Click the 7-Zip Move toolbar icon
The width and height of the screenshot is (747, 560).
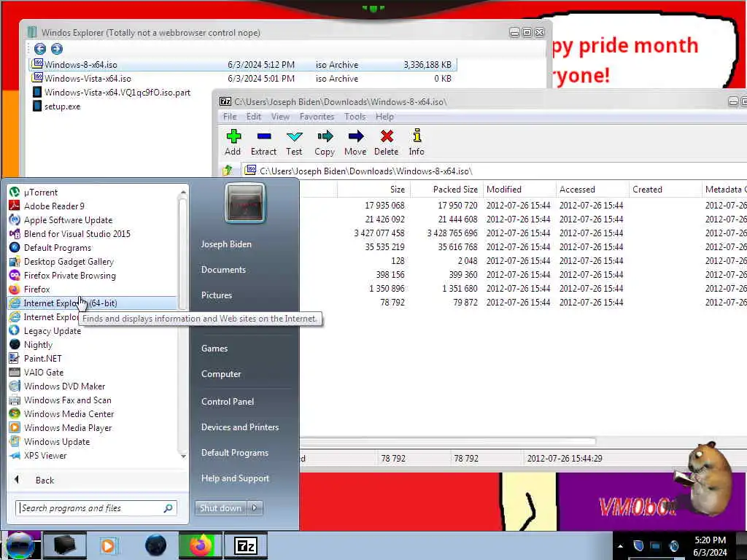(355, 136)
